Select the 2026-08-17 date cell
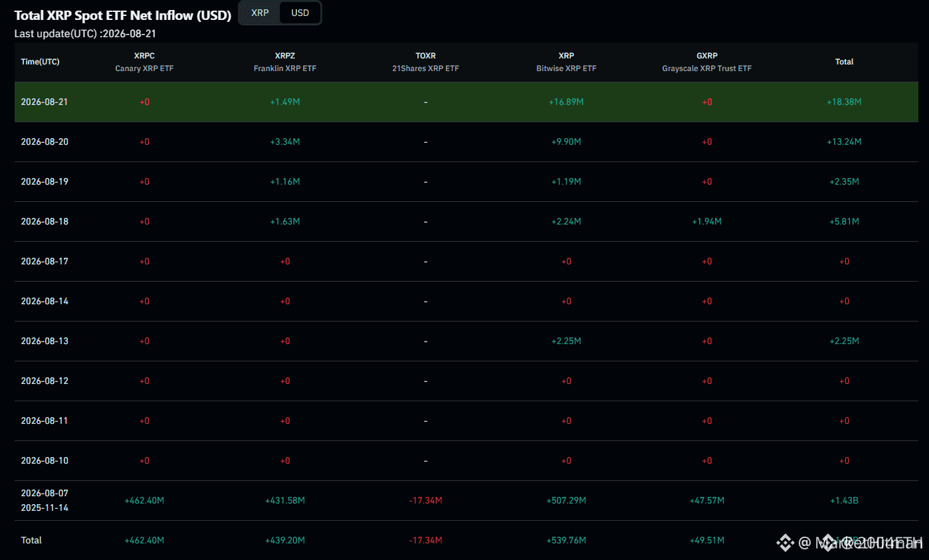Screen dimensions: 929x560 click(45, 261)
